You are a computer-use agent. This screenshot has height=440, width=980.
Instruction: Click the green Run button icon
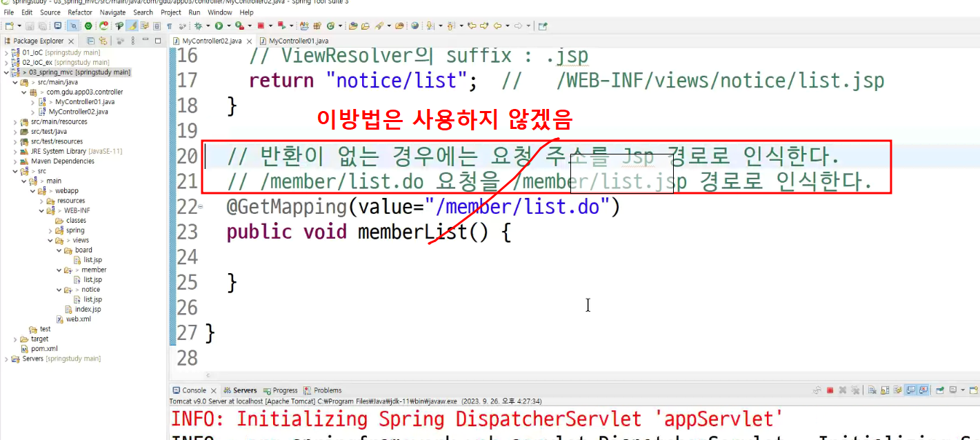219,26
